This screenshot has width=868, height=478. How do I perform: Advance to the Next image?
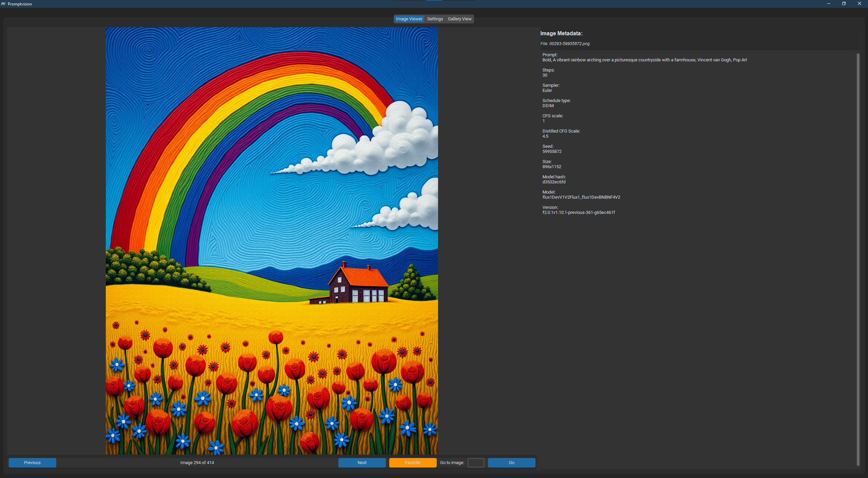pyautogui.click(x=362, y=462)
